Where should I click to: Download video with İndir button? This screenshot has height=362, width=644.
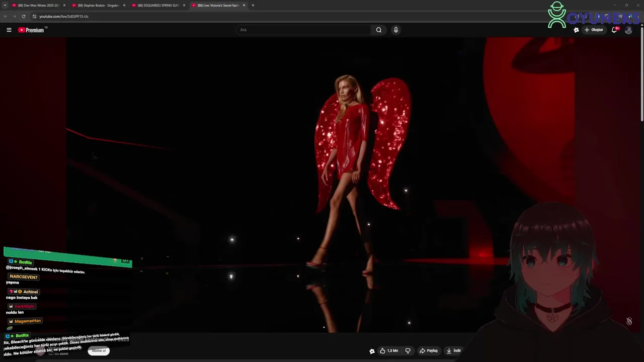pyautogui.click(x=454, y=351)
